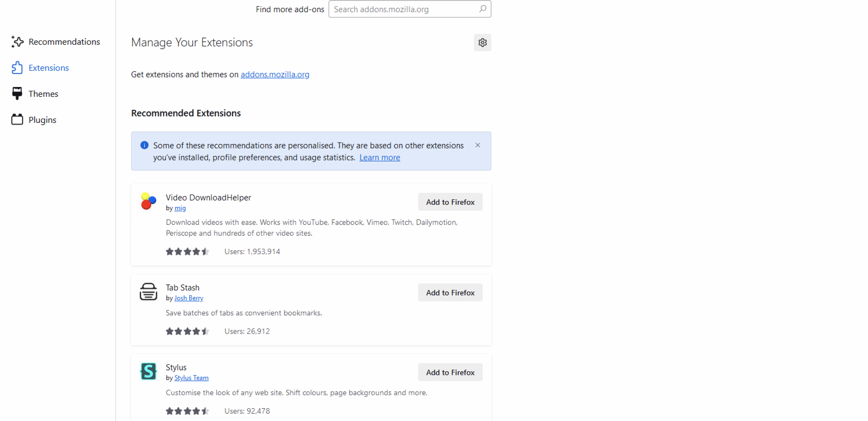Click the Extensions puzzle piece icon

17,68
